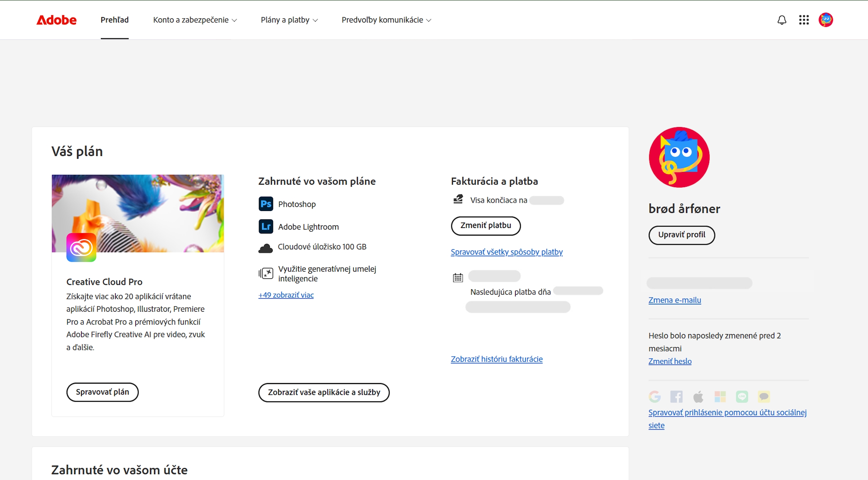
Task: Expand +49 zobraziť viac to see more apps
Action: [286, 295]
